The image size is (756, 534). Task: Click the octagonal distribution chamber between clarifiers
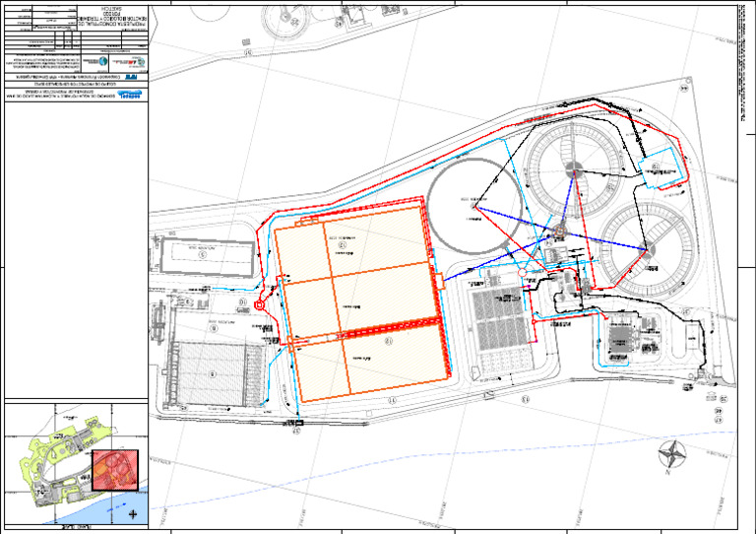pos(559,232)
